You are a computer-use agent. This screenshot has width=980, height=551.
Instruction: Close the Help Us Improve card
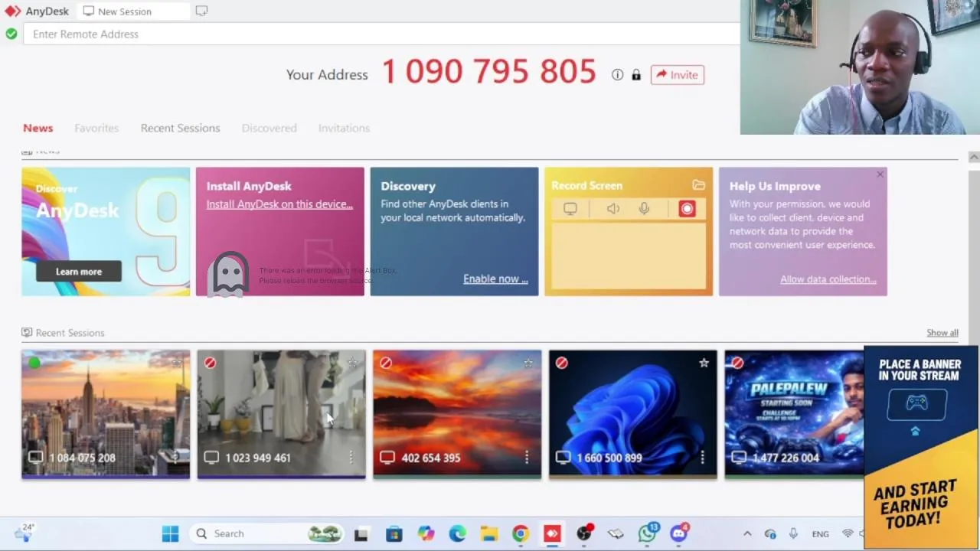click(880, 175)
